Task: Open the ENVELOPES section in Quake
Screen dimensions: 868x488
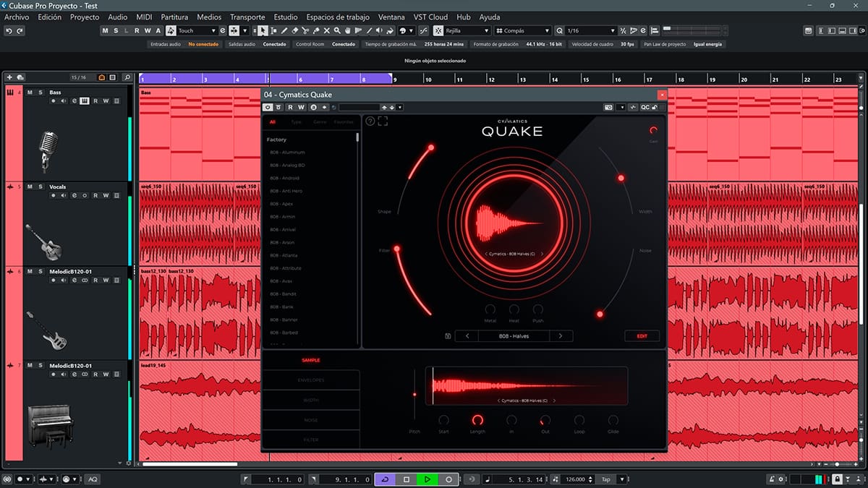Action: tap(311, 380)
